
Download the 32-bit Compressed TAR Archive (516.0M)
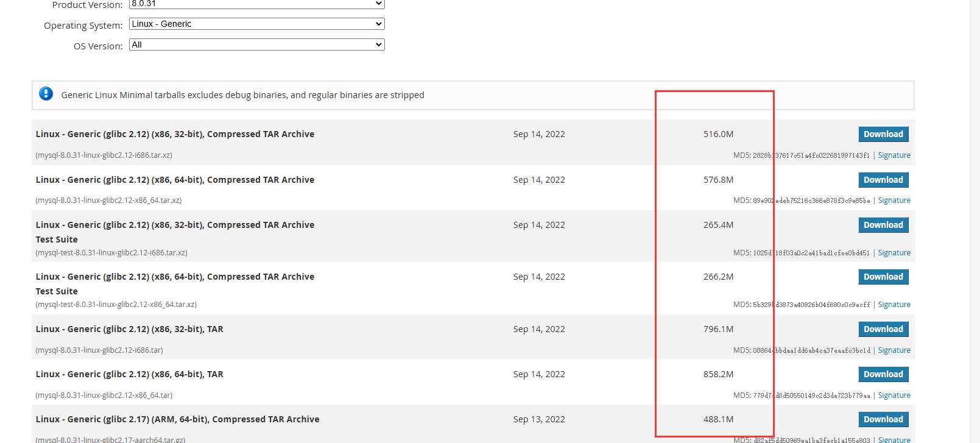pos(883,134)
